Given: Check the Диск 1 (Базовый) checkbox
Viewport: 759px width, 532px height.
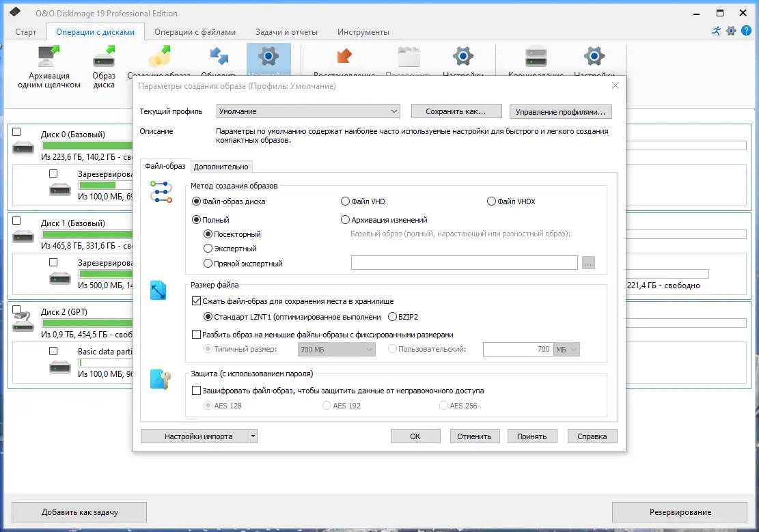Looking at the screenshot, I should [x=16, y=221].
